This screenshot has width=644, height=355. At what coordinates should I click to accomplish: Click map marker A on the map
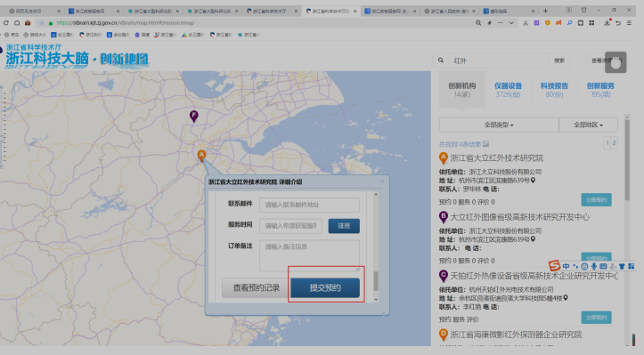(x=201, y=156)
